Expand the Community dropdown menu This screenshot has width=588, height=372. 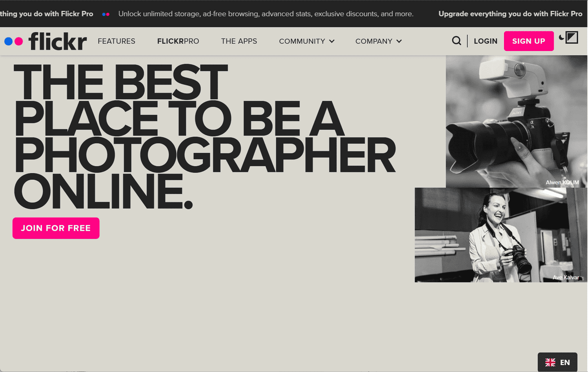click(x=306, y=41)
